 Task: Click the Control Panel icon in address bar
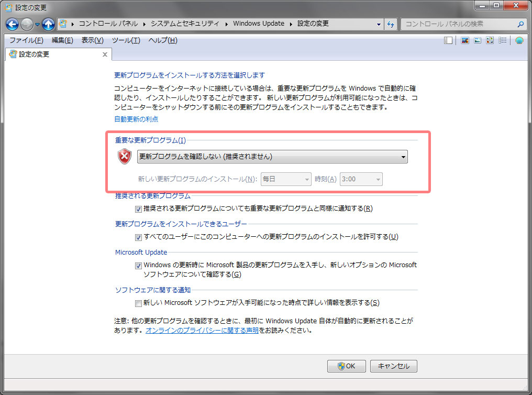(63, 24)
